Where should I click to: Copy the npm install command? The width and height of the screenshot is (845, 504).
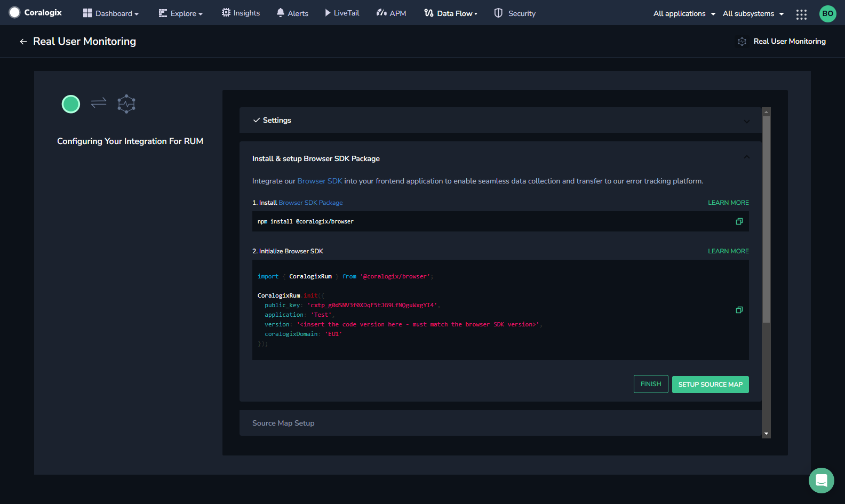[x=739, y=221]
